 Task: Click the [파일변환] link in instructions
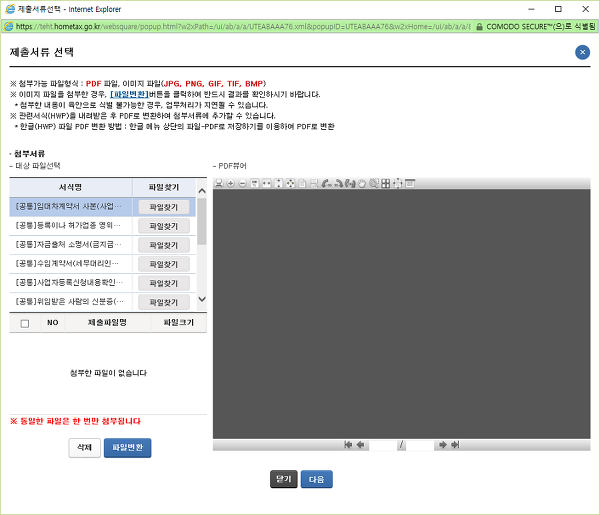coord(129,94)
